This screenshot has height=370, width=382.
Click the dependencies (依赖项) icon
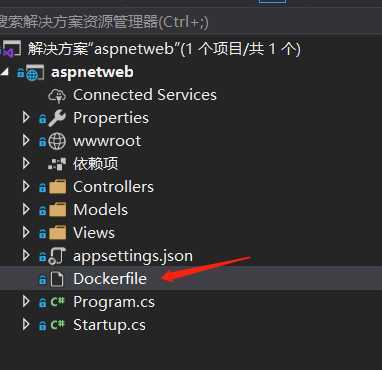[x=57, y=164]
